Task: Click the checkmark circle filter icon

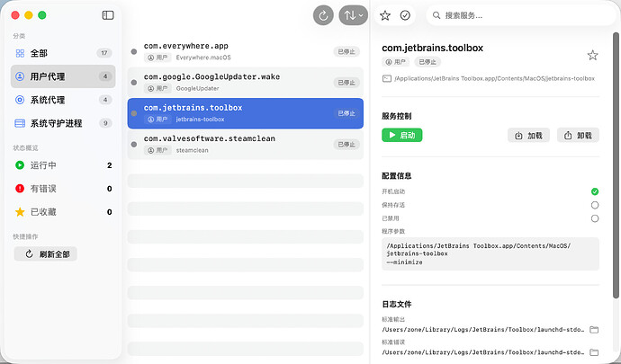Action: (x=405, y=15)
